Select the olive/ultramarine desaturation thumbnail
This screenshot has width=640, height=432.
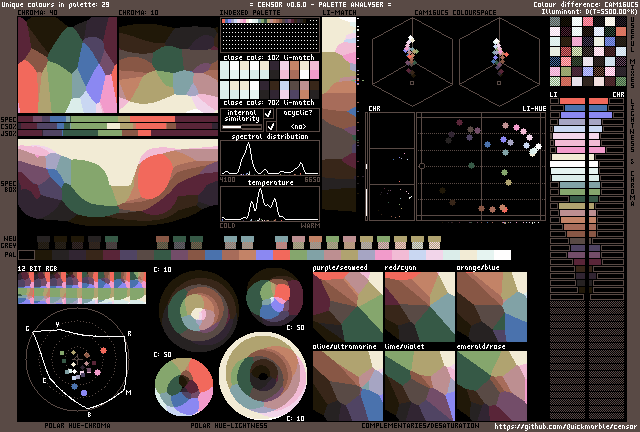point(347,383)
